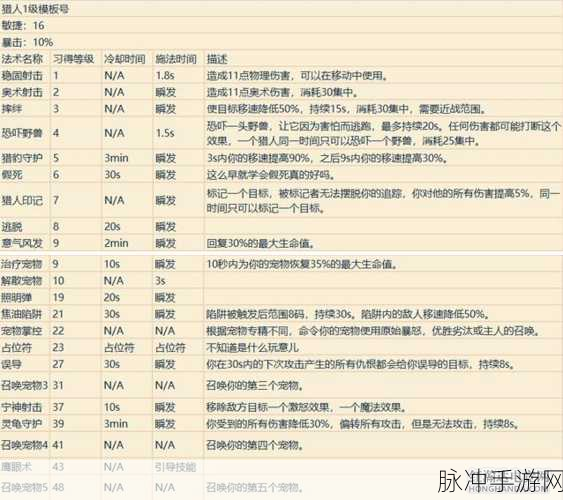Select the 猎豹守护 spell name cell
Image resolution: width=563 pixels, height=500 pixels.
tap(22, 158)
